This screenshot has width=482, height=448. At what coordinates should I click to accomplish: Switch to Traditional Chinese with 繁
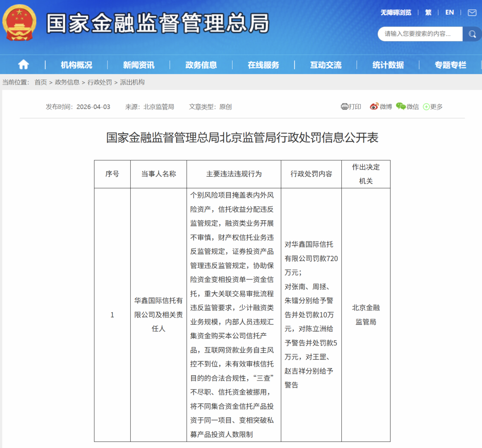pyautogui.click(x=428, y=13)
